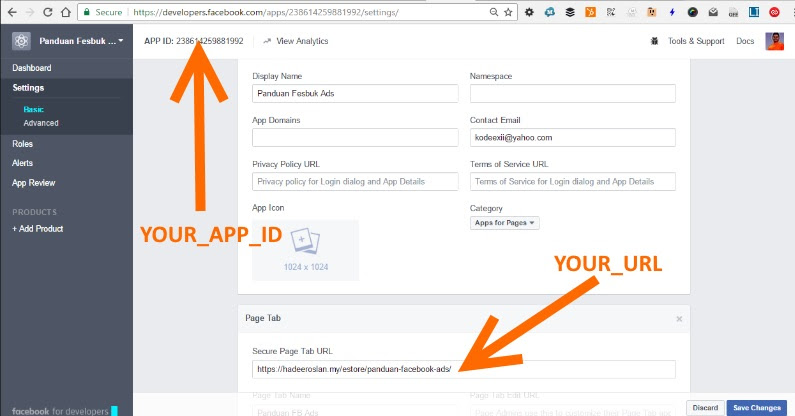
Task: Open the orange HubSpot-style extension
Action: [x=590, y=12]
